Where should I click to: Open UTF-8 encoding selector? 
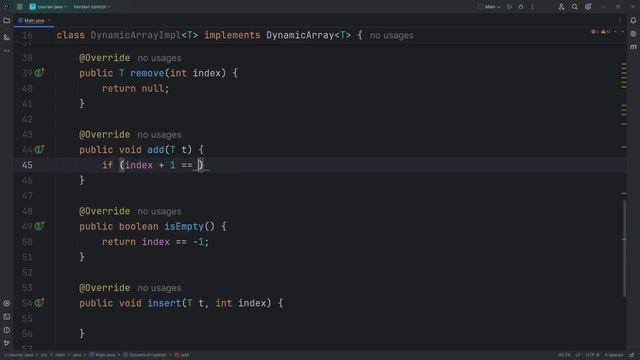[x=592, y=355]
